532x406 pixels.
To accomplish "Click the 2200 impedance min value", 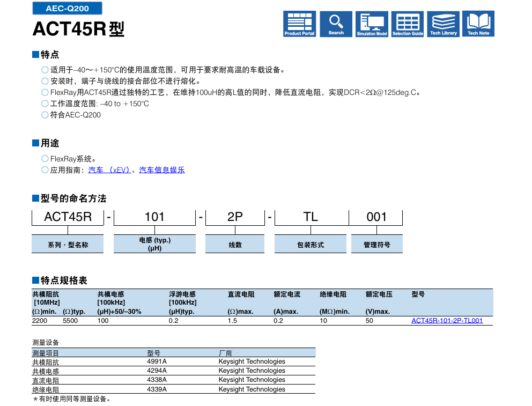I will (40, 321).
